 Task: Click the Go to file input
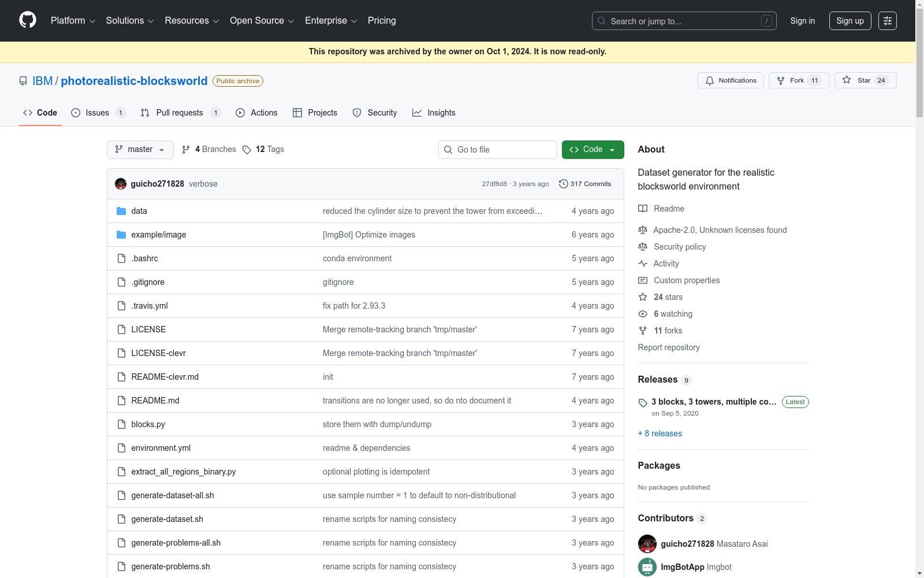pos(498,150)
